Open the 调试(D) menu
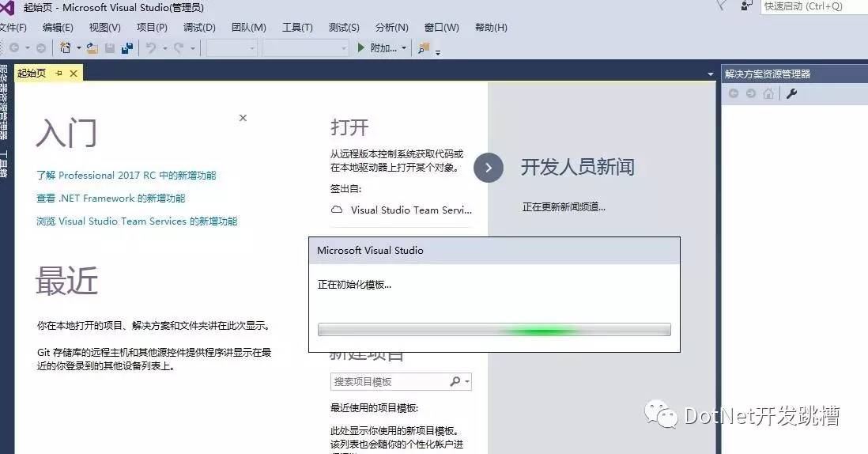Screen dimensions: 868x454 [199, 28]
